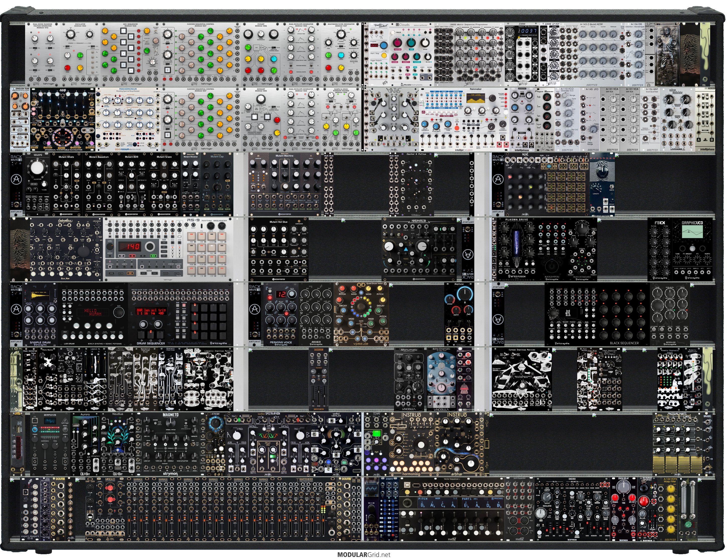The height and width of the screenshot is (560, 728).
Task: Click the Turing Machine module
Action: [602, 185]
